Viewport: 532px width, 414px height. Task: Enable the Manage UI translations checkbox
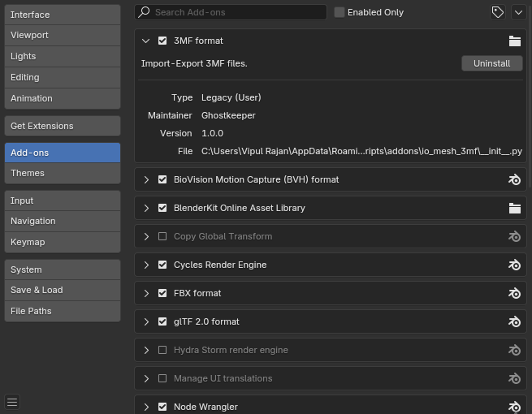(x=162, y=378)
